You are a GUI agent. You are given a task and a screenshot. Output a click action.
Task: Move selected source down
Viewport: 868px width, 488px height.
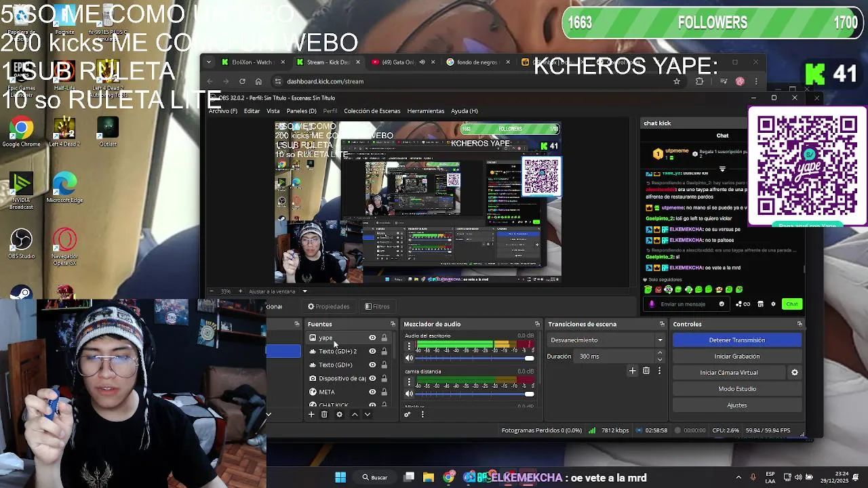pyautogui.click(x=368, y=414)
